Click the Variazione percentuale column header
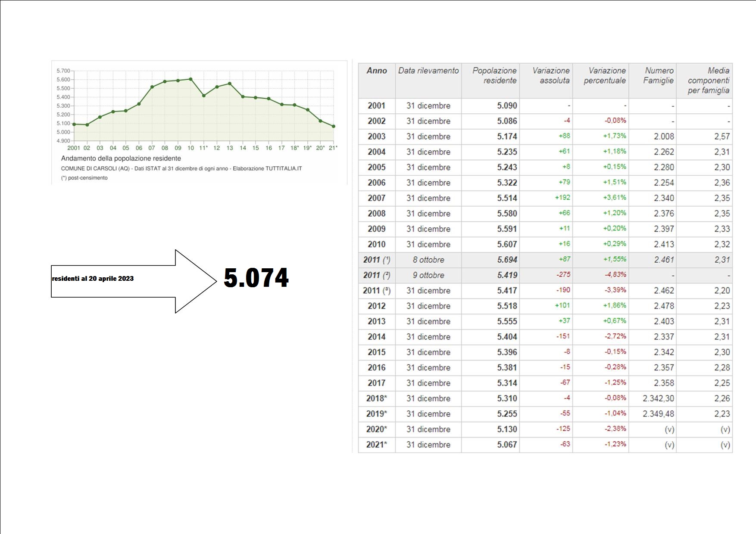The height and width of the screenshot is (534, 756). pyautogui.click(x=604, y=76)
